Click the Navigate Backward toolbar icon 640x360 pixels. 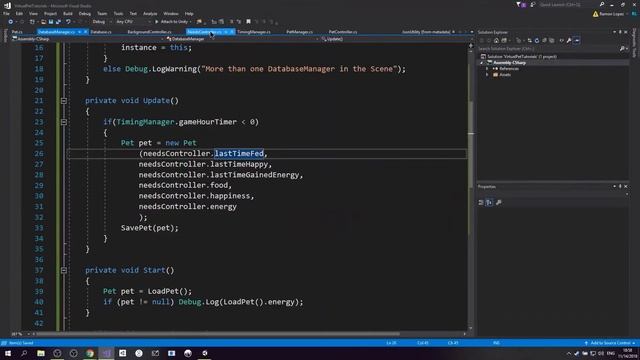(11, 22)
